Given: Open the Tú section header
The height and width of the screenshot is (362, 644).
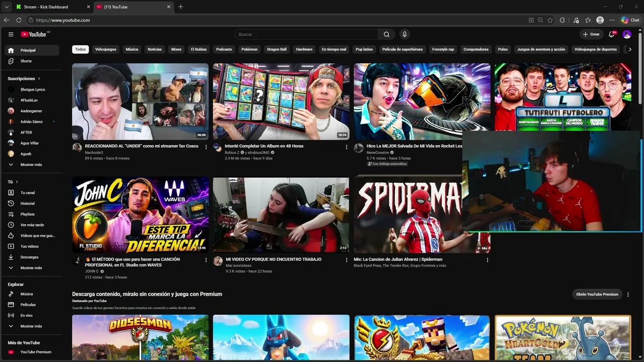Looking at the screenshot, I should coord(13,182).
